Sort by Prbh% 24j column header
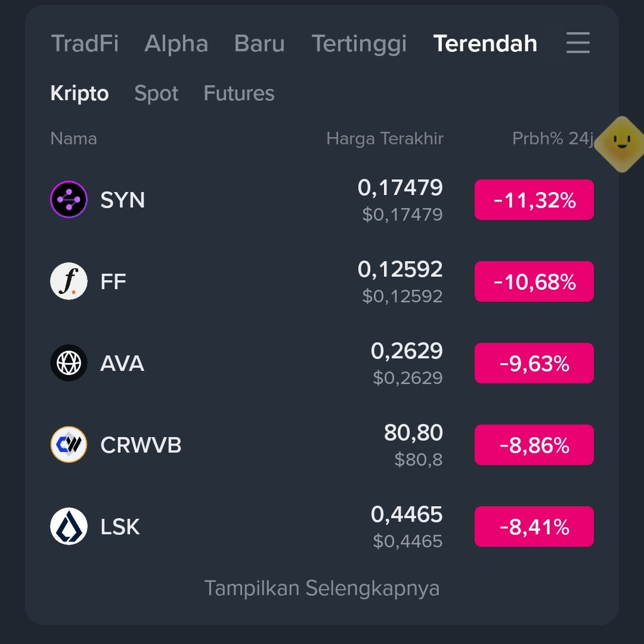This screenshot has width=644, height=644. click(x=552, y=139)
